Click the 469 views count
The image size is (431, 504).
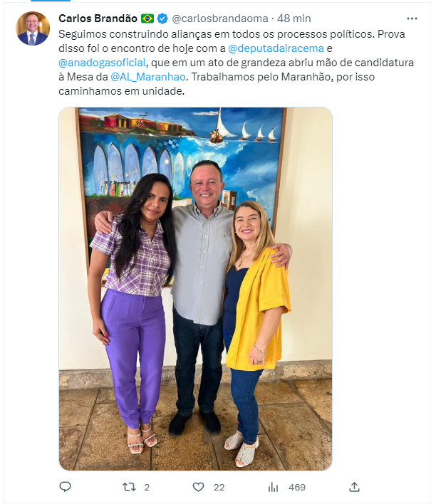[x=297, y=488]
